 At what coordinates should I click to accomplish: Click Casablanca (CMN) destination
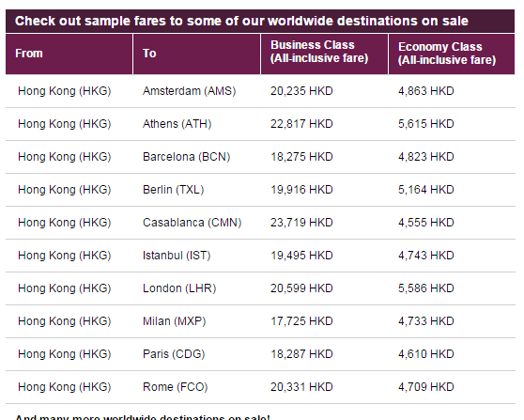[x=193, y=223]
